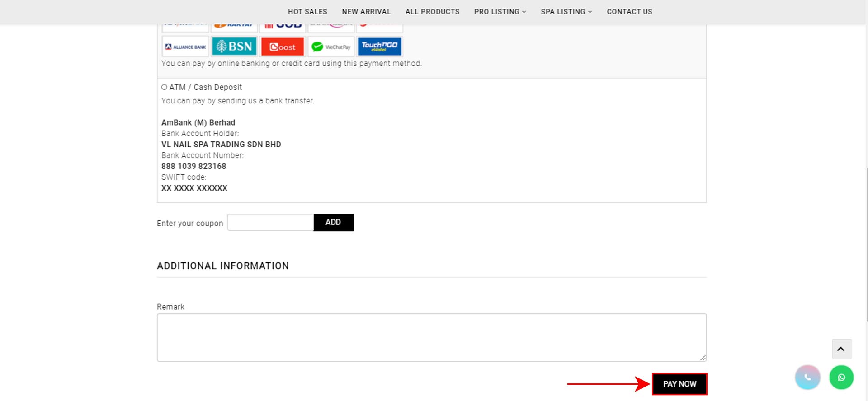Click the Boost e-wallet logo
The width and height of the screenshot is (868, 401).
click(x=283, y=47)
